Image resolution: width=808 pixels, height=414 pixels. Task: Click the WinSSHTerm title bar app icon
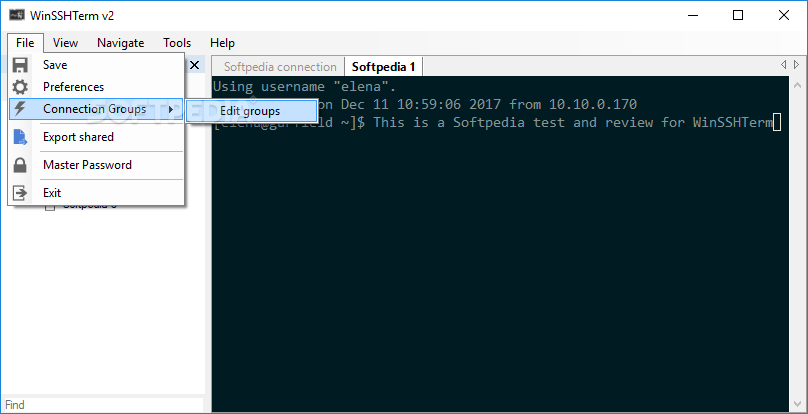click(16, 15)
